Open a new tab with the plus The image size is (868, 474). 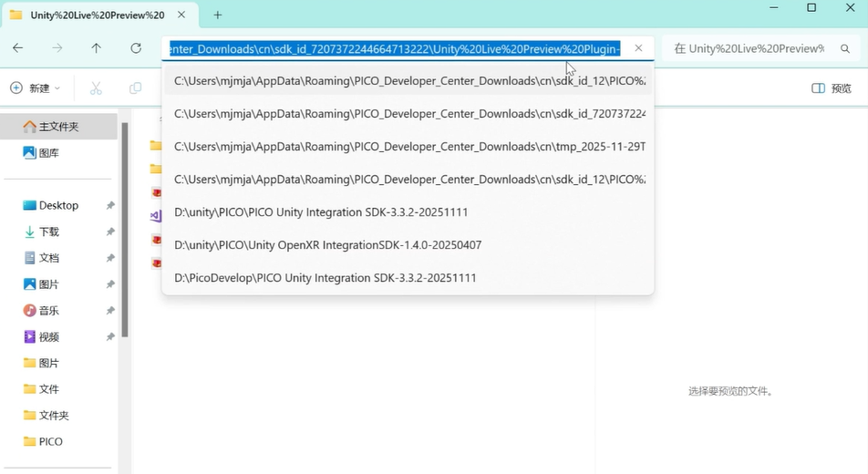[x=218, y=15]
